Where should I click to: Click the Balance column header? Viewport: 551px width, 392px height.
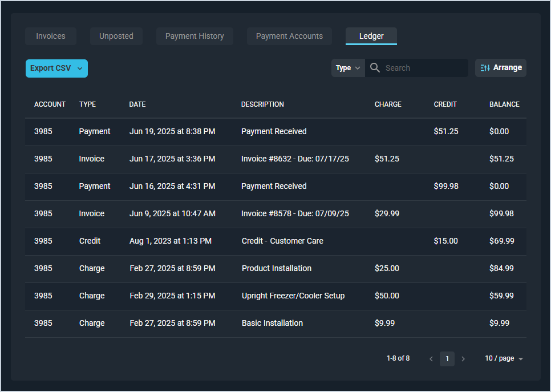point(504,104)
